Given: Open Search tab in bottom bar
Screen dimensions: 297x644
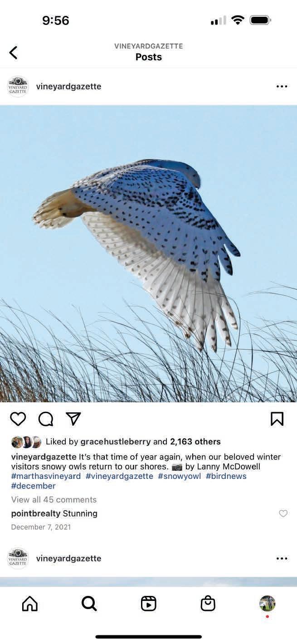Looking at the screenshot, I should 89,604.
